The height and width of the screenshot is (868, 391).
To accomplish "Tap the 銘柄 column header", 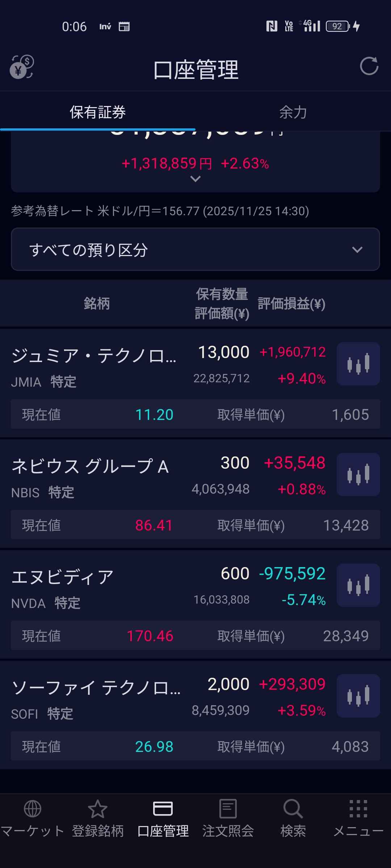I will pyautogui.click(x=97, y=304).
